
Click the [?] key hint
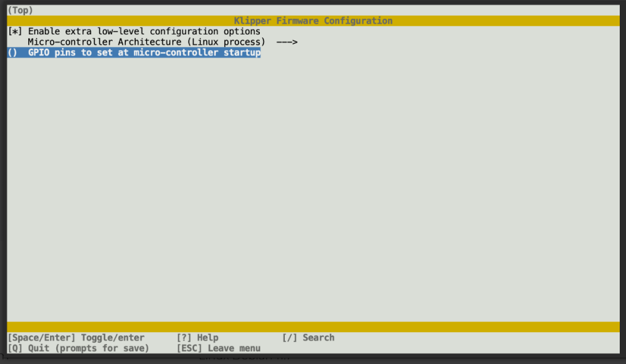pyautogui.click(x=184, y=338)
